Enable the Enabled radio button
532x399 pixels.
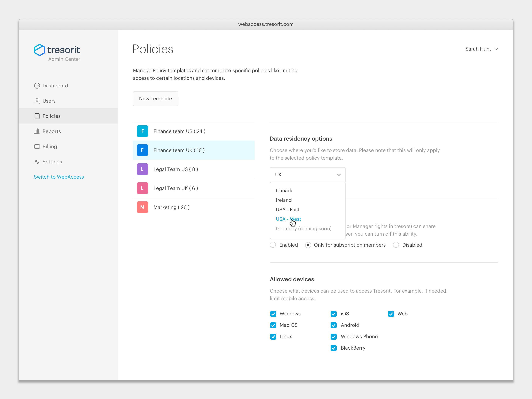pos(273,245)
